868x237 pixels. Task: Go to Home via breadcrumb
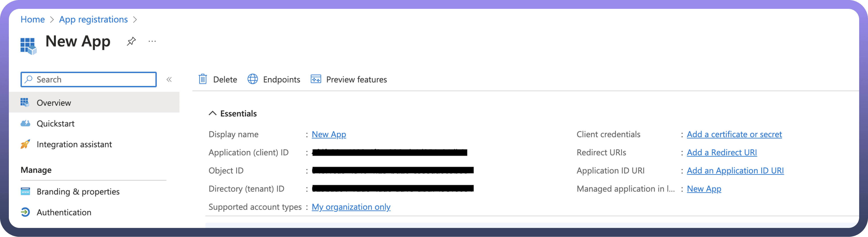(33, 19)
